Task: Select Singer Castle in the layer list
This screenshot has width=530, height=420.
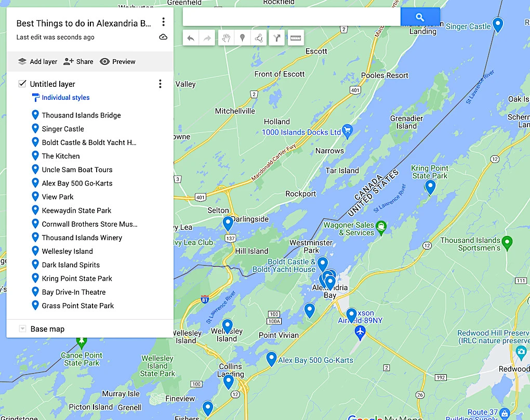Action: 63,129
